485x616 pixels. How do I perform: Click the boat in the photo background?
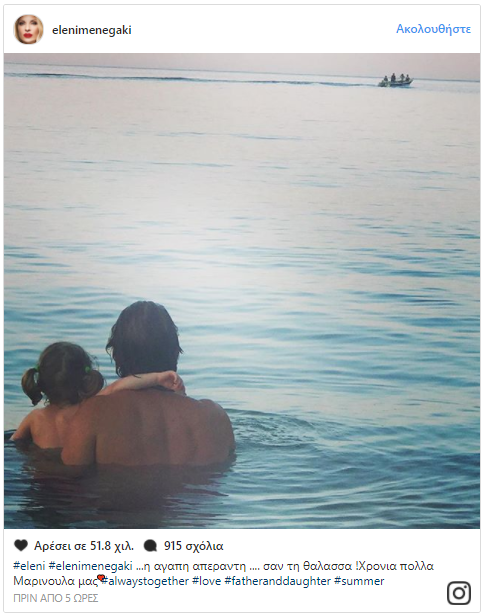395,80
